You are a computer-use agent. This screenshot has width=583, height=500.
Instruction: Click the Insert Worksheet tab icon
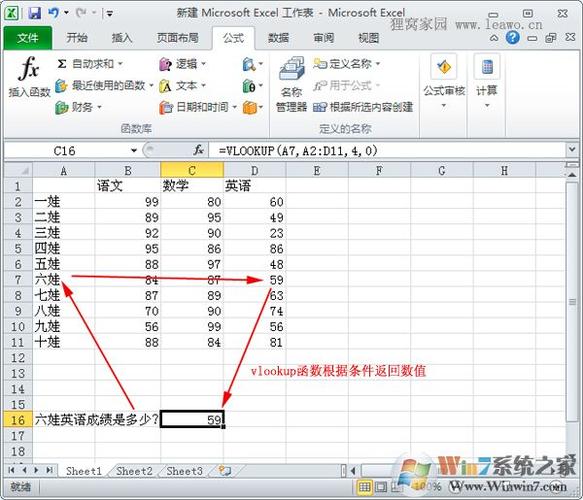tap(225, 471)
